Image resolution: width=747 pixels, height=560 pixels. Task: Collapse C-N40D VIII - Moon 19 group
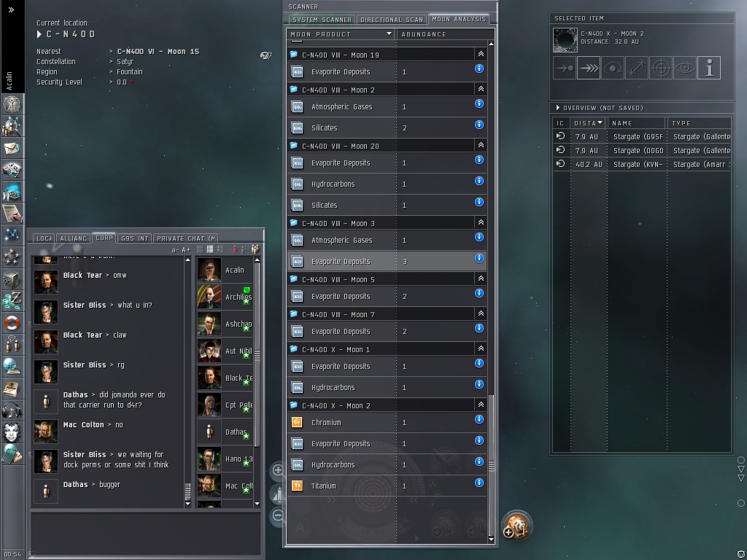[481, 54]
